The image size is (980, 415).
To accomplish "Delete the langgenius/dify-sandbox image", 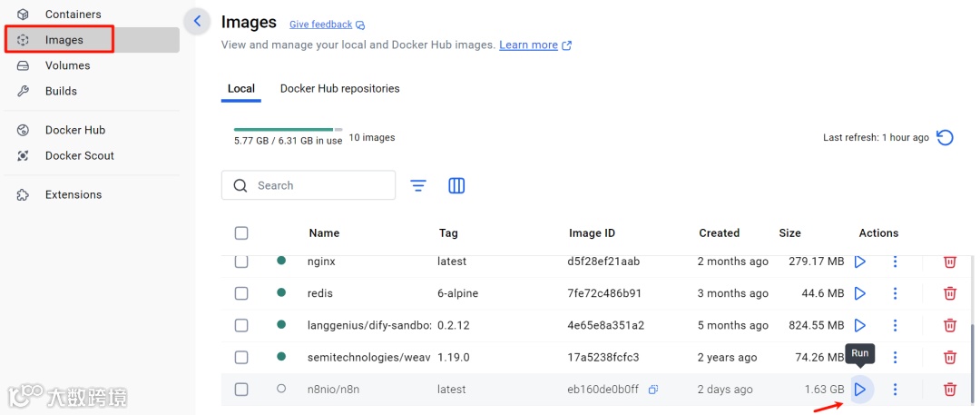I will pyautogui.click(x=949, y=325).
